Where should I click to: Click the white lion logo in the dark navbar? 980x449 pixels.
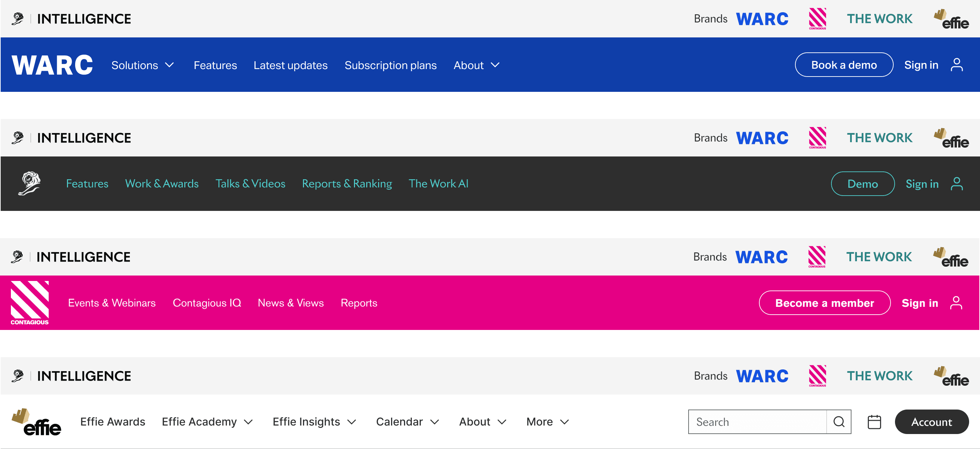[x=29, y=183]
